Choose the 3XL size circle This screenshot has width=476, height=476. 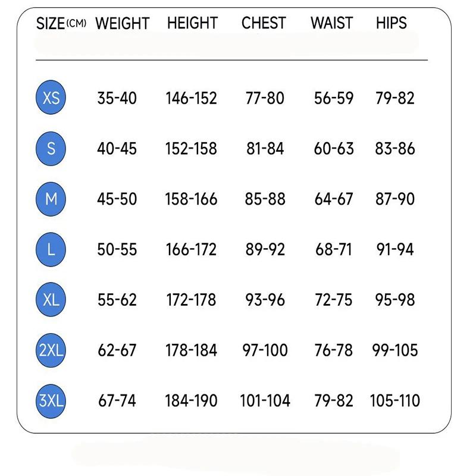(51, 400)
